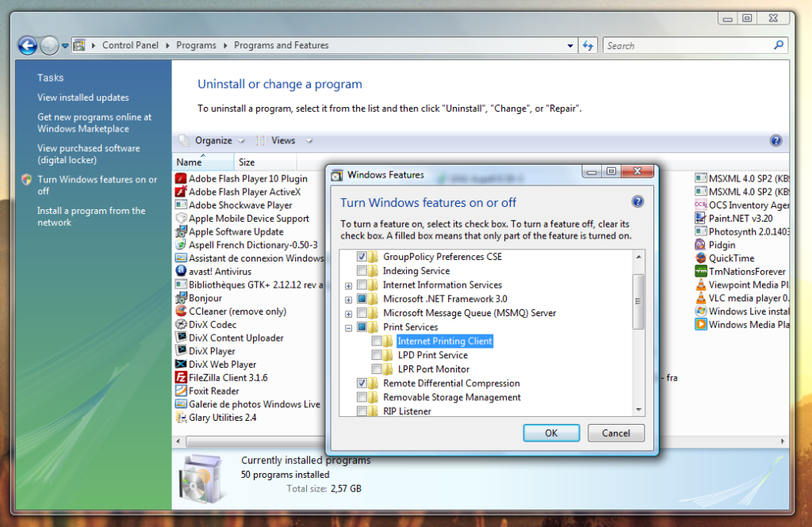812x527 pixels.
Task: Select the Foxit Reader icon
Action: coord(181,391)
